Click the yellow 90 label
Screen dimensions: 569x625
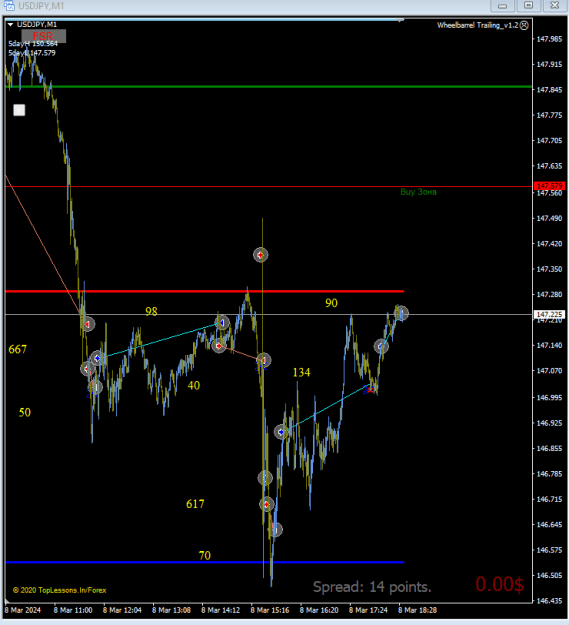332,303
